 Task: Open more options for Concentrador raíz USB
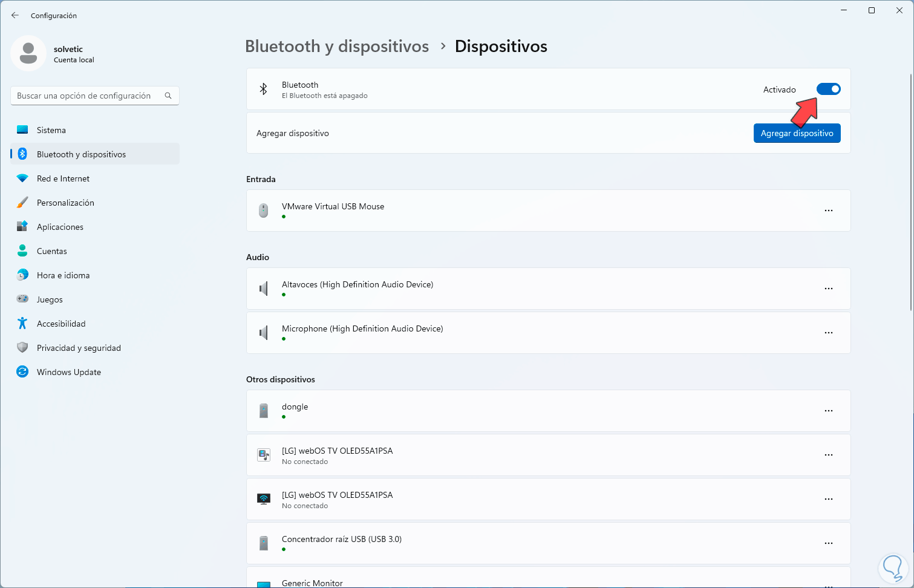click(x=828, y=543)
